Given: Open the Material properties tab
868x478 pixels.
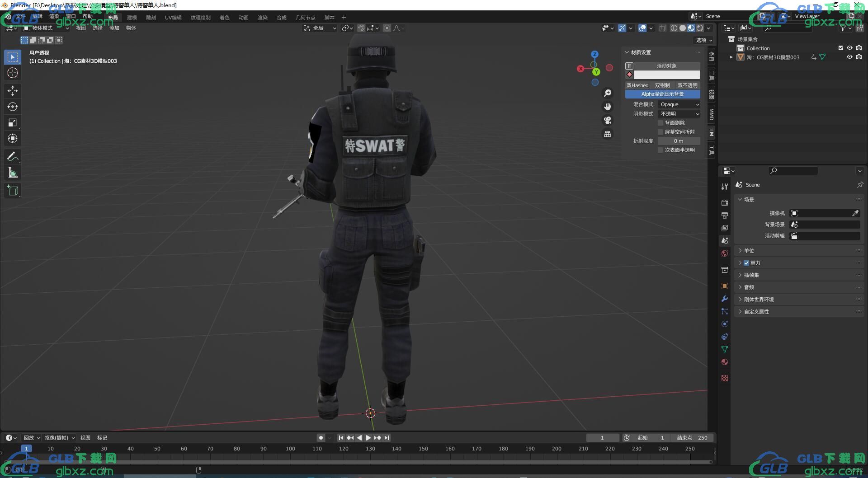Looking at the screenshot, I should coord(725,362).
